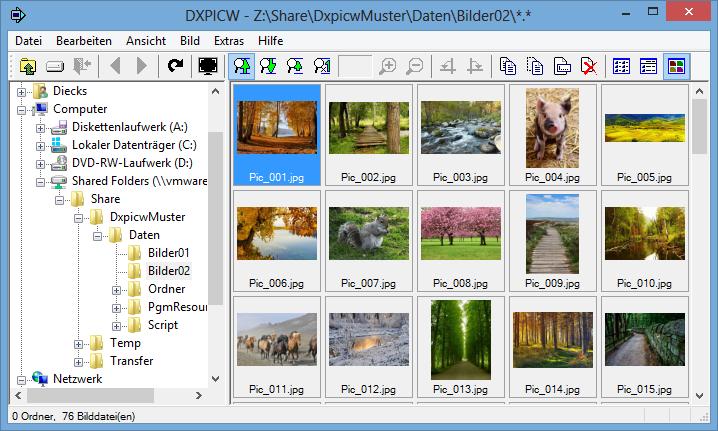Click the first tree picture toolbar icon
The height and width of the screenshot is (431, 718).
coord(242,66)
